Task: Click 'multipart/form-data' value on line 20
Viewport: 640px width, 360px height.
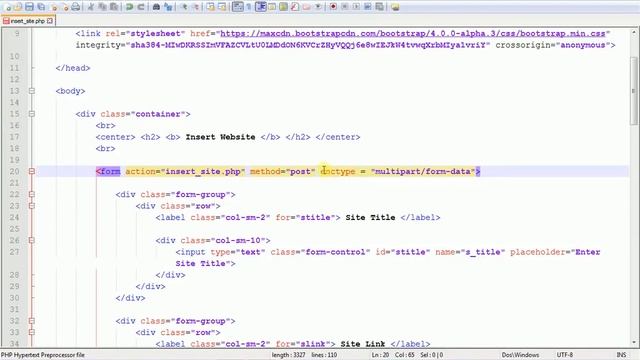Action: coord(422,171)
